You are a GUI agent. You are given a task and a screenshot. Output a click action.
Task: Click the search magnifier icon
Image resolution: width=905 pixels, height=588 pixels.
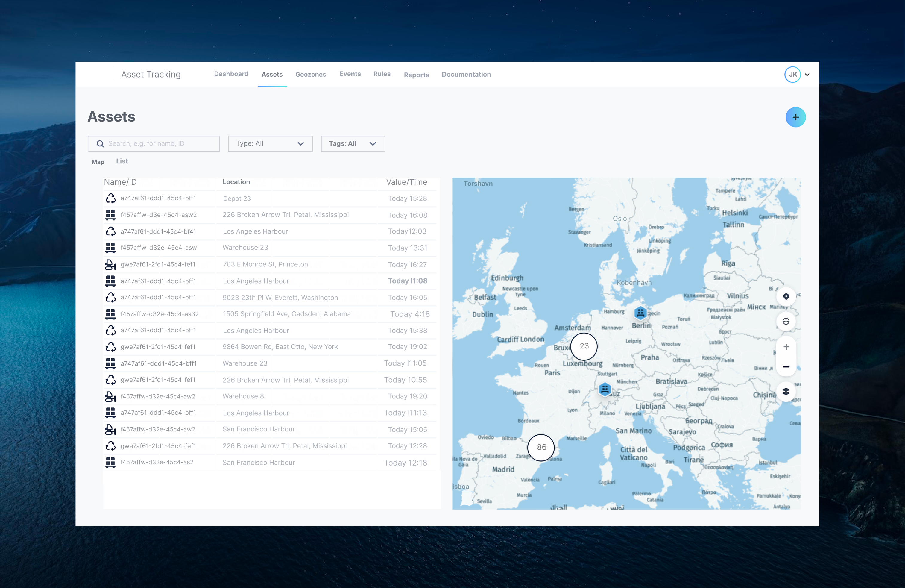[x=100, y=144]
